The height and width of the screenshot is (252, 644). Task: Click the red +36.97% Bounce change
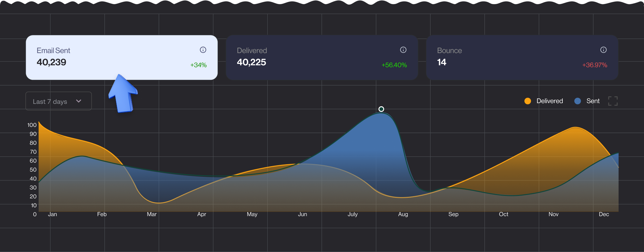pos(594,65)
